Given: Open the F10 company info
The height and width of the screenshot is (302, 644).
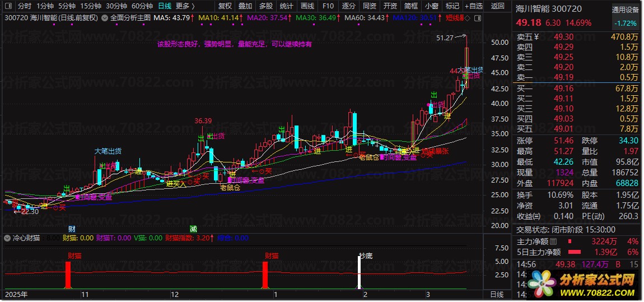Looking at the screenshot, I should [328, 6].
